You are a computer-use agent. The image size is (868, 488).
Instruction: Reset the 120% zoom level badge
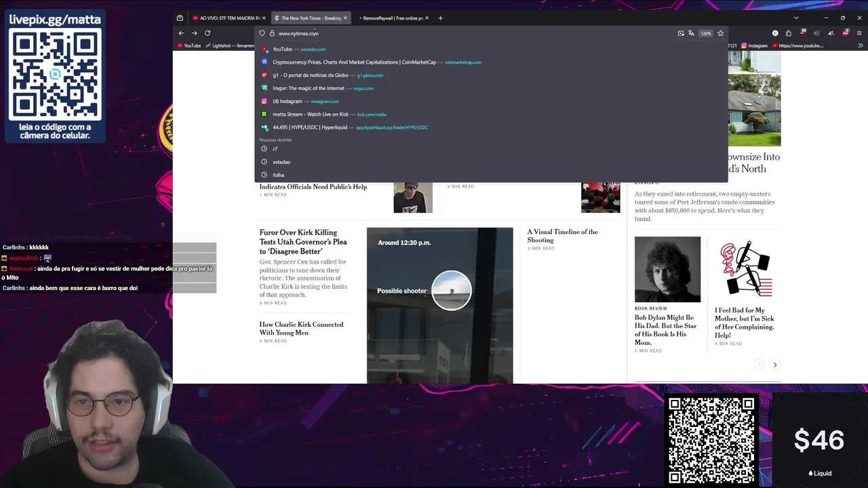coord(706,33)
